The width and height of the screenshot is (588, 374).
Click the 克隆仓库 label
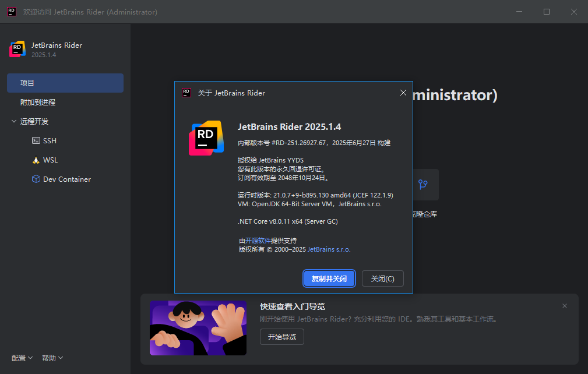[424, 214]
